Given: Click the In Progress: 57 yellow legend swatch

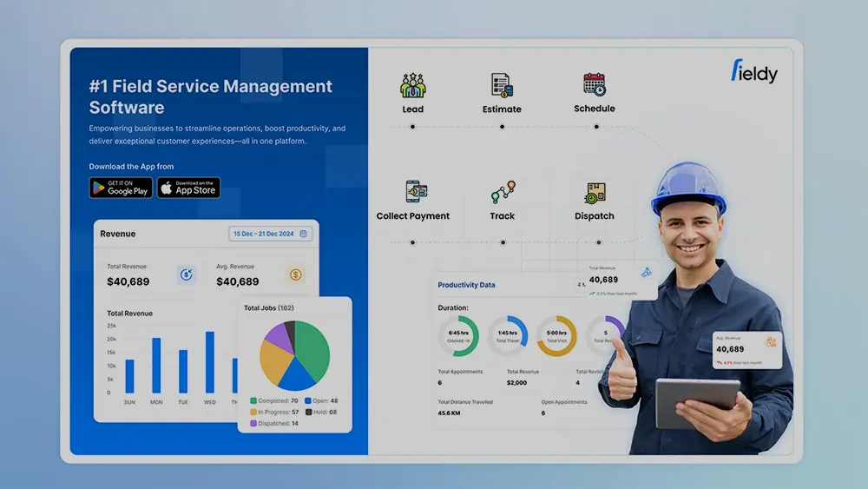Looking at the screenshot, I should 253,412.
